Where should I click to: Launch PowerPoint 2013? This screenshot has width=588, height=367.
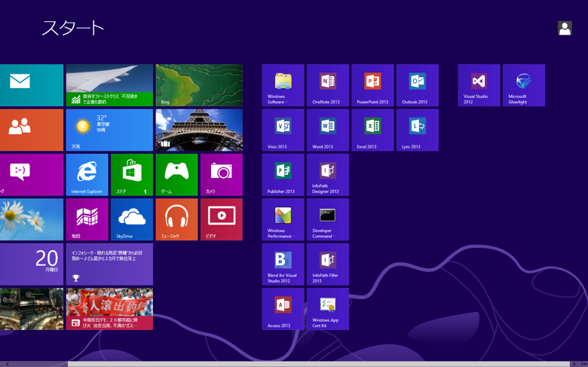[372, 85]
